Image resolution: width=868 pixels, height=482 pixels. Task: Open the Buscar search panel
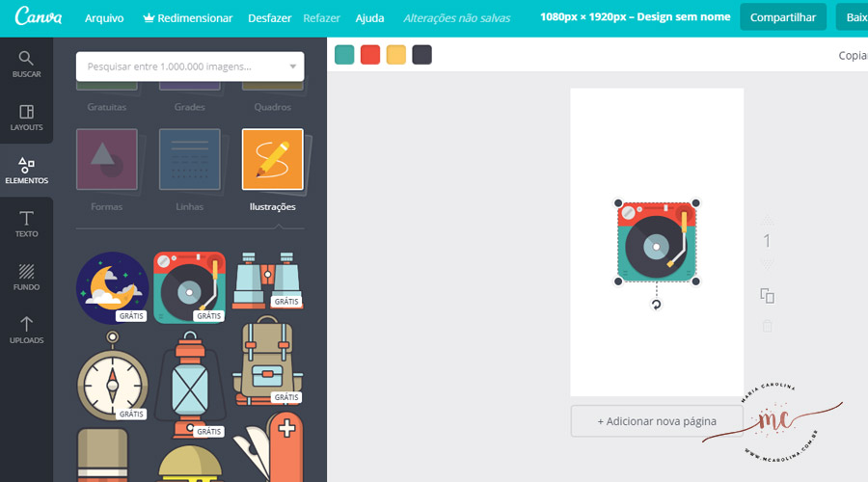click(x=26, y=65)
